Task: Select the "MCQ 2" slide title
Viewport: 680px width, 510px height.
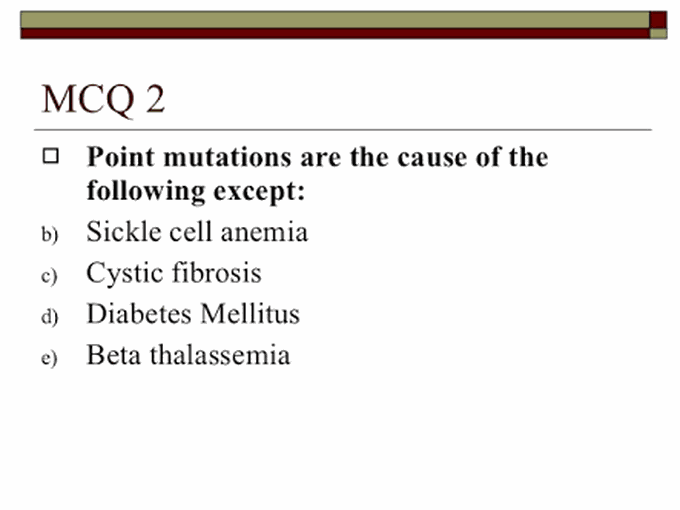Action: (x=103, y=99)
